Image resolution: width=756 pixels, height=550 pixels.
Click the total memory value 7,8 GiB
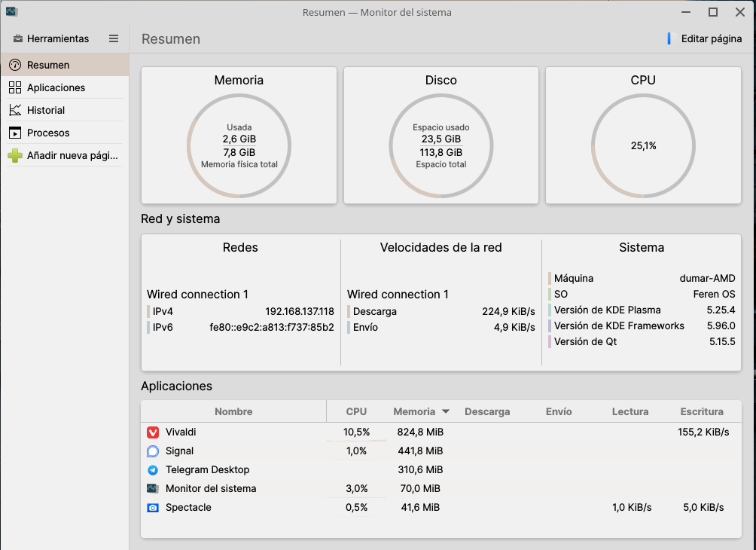(x=239, y=152)
